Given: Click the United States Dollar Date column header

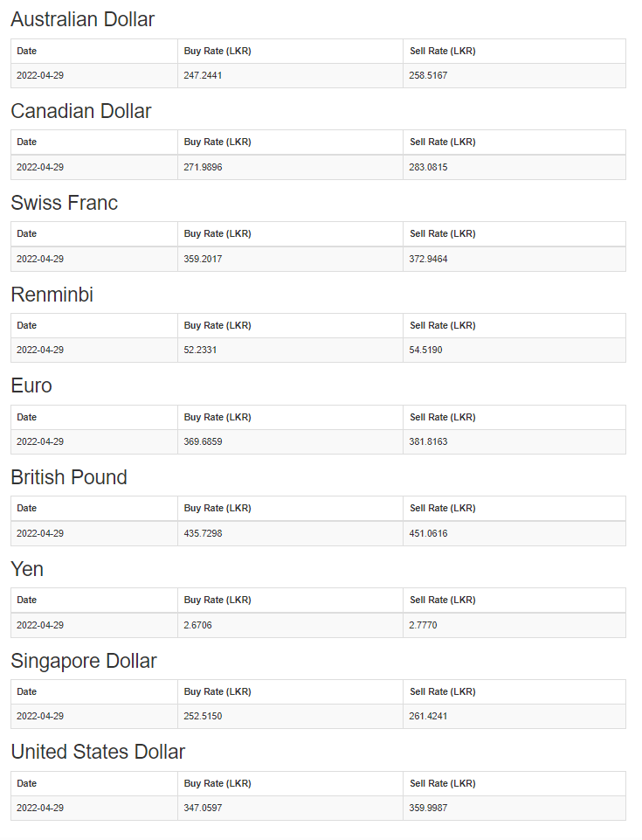Looking at the screenshot, I should tap(27, 783).
